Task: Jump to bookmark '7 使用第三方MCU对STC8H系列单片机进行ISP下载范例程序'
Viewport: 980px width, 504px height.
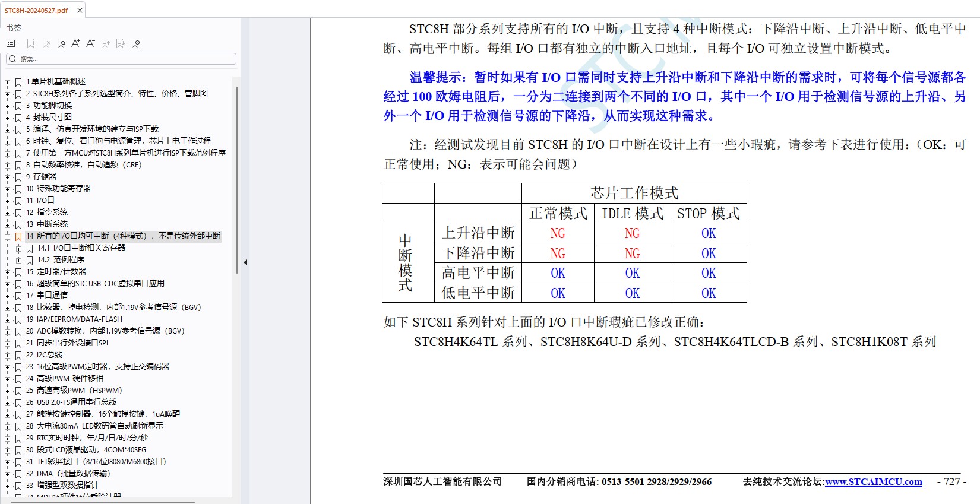Action: tap(126, 153)
